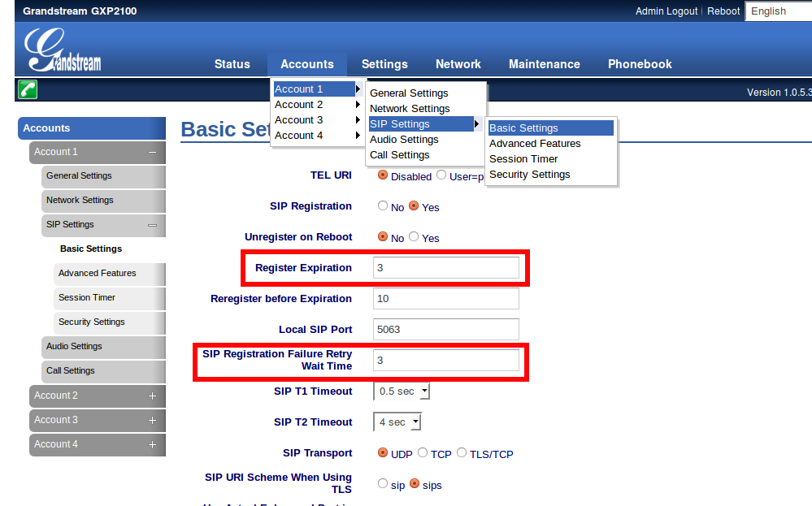Collapse Account 1 with the minus icon
The height and width of the screenshot is (506, 812).
pyautogui.click(x=152, y=152)
